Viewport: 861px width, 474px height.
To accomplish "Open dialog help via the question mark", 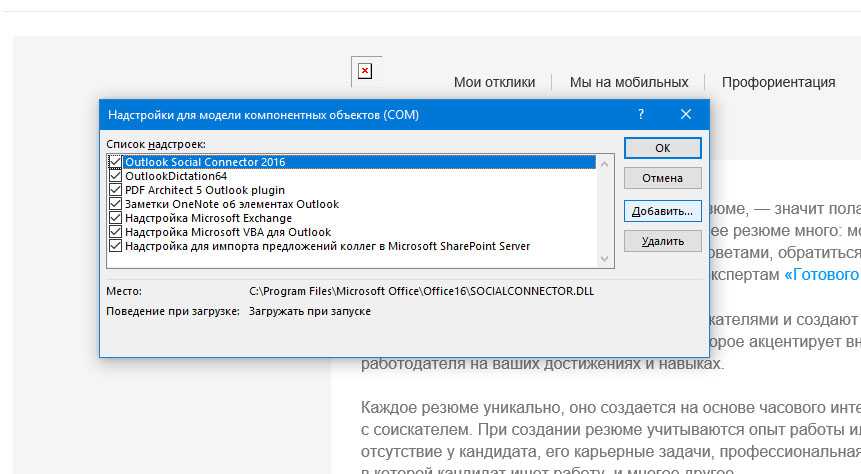I will click(x=640, y=114).
